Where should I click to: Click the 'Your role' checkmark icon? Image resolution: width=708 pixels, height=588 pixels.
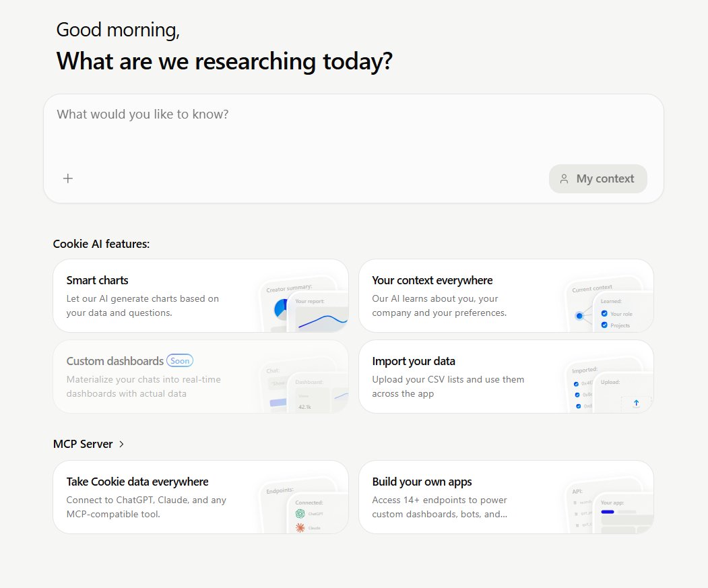click(x=604, y=313)
